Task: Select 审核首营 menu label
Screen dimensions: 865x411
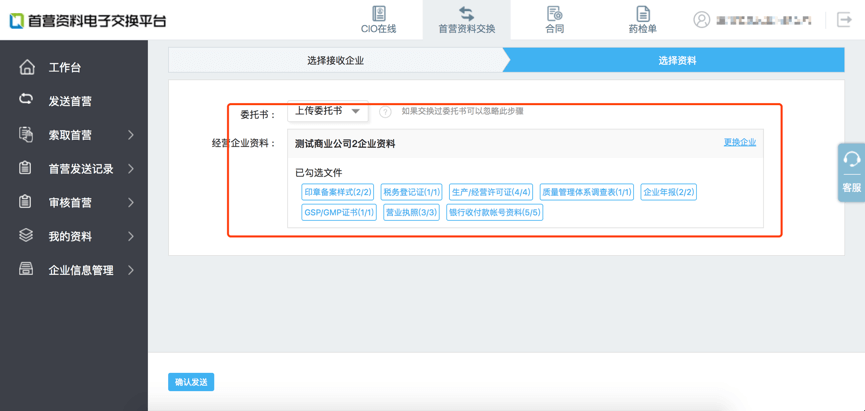Action: click(x=70, y=202)
